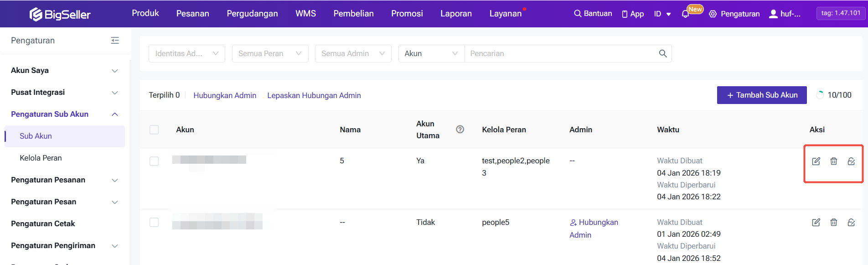Image resolution: width=868 pixels, height=265 pixels.
Task: Click the Lepaskan Hubungan Admin link
Action: click(314, 95)
